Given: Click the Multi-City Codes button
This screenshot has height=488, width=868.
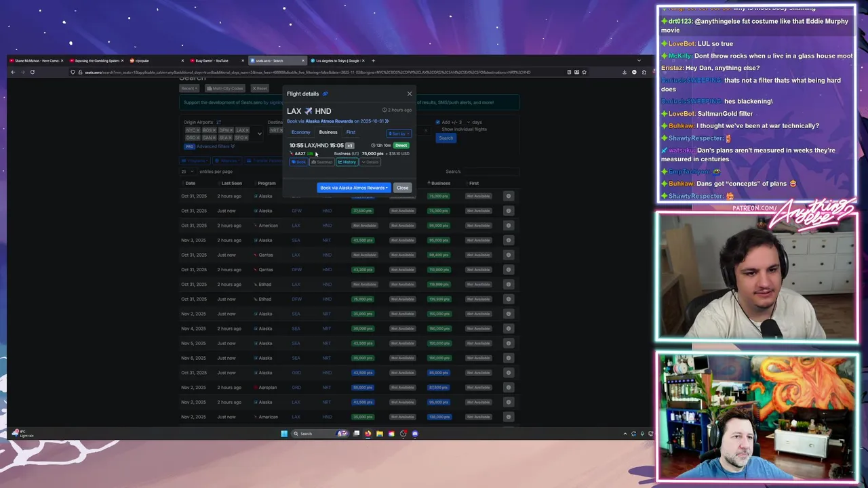Looking at the screenshot, I should 226,88.
